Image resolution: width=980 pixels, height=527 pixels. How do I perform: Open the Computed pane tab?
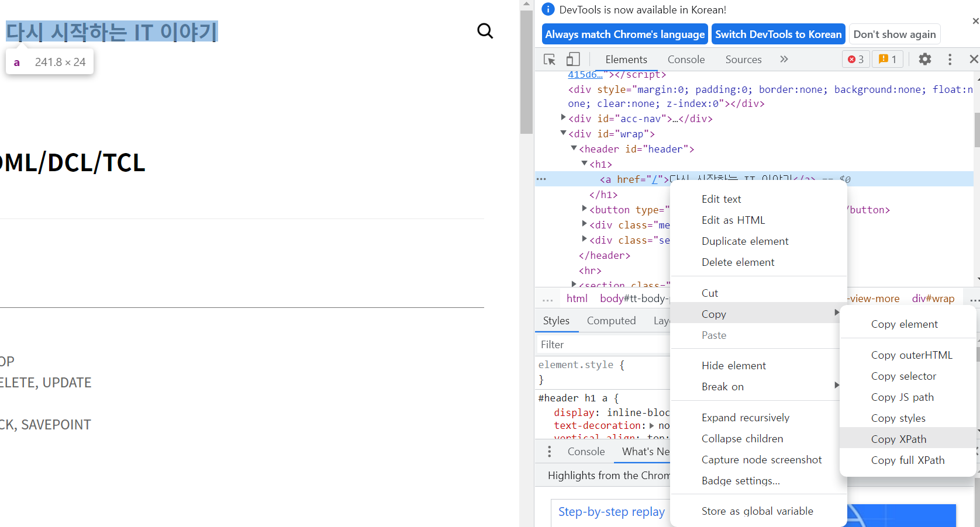pyautogui.click(x=611, y=321)
